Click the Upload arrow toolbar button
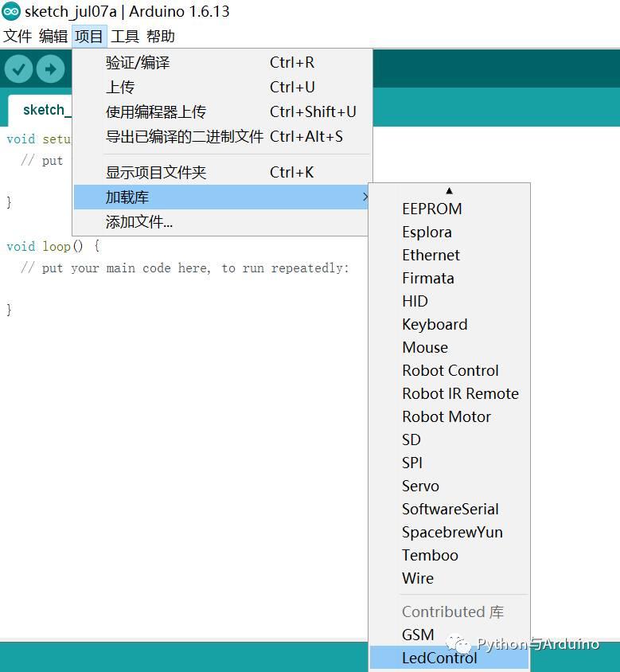The height and width of the screenshot is (672, 620). coord(51,68)
